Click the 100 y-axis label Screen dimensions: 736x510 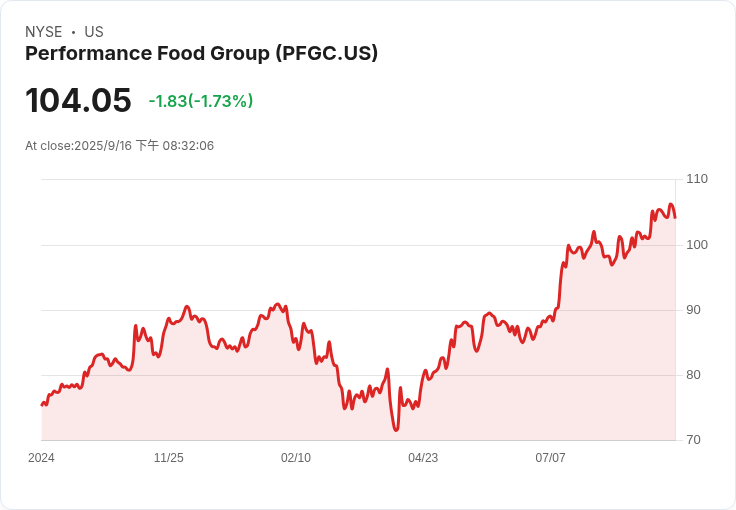click(x=696, y=244)
